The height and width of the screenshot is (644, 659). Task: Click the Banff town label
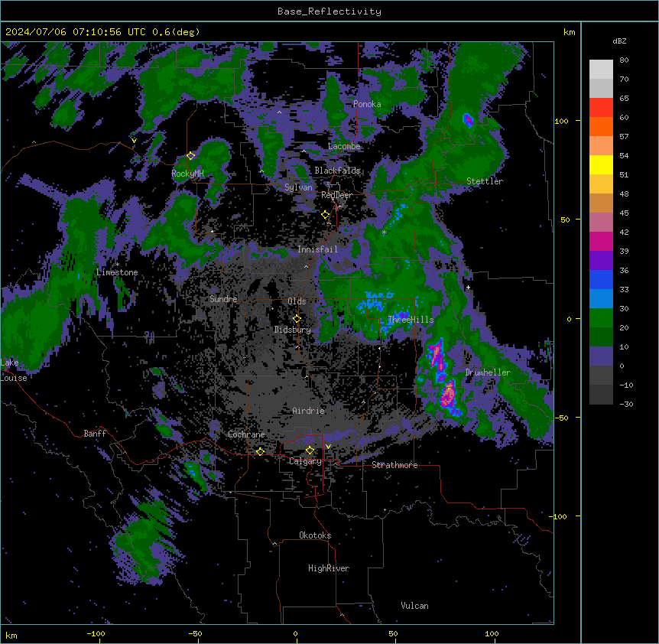(95, 434)
